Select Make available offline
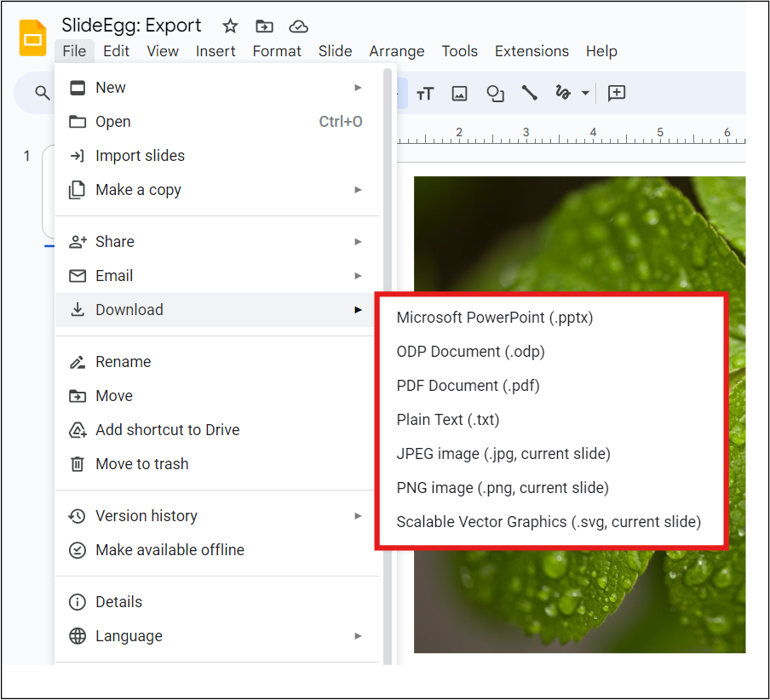 coord(217,550)
